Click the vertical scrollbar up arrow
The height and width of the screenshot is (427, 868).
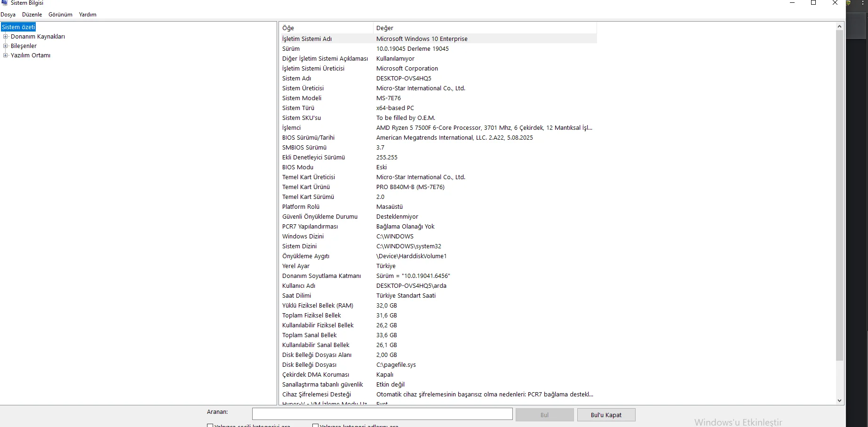(x=840, y=26)
